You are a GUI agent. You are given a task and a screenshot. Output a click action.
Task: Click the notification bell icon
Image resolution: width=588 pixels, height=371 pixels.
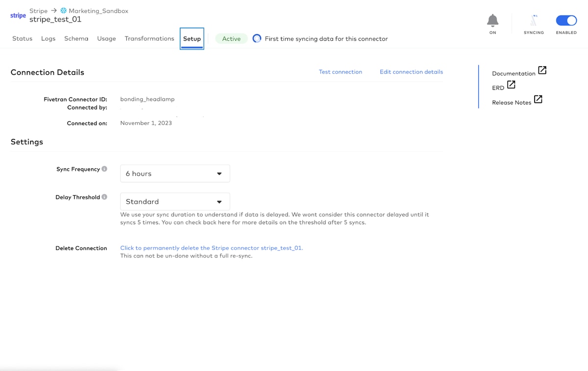click(x=492, y=20)
